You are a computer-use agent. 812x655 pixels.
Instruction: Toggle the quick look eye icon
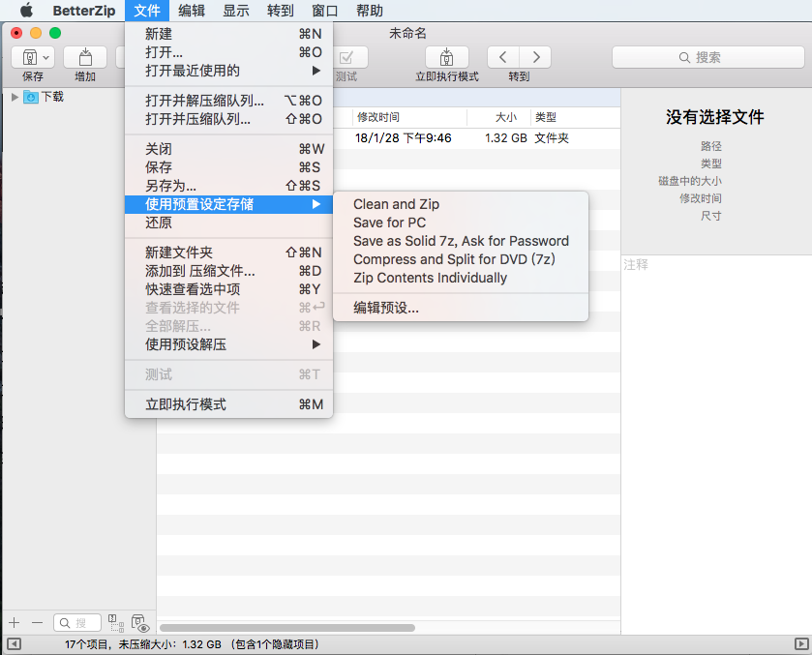139,624
